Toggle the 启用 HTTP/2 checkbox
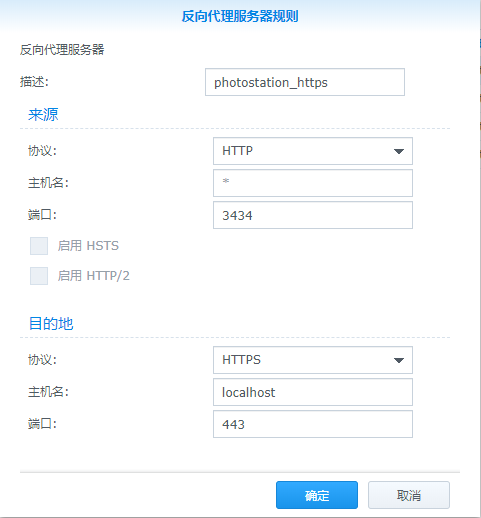The width and height of the screenshot is (481, 518). point(39,276)
